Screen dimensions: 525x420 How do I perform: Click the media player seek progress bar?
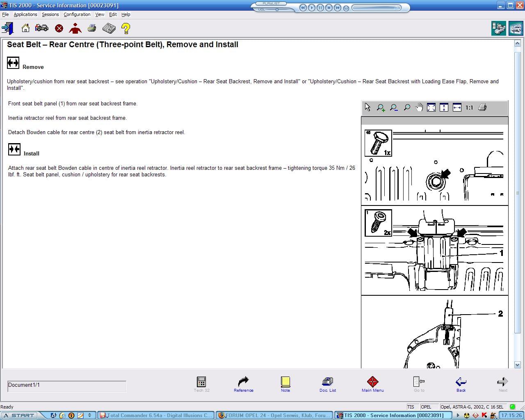coord(377,8)
